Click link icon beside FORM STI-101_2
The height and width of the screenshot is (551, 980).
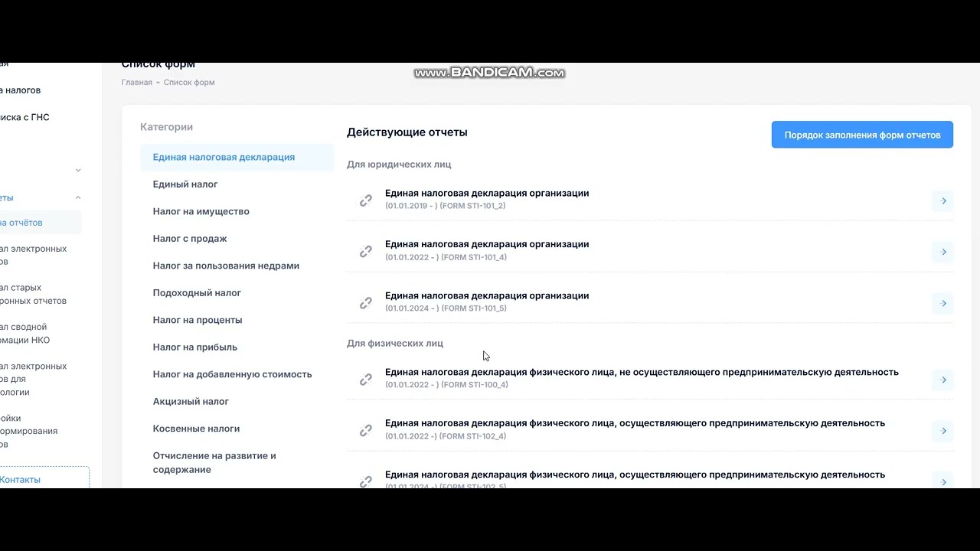coord(366,201)
